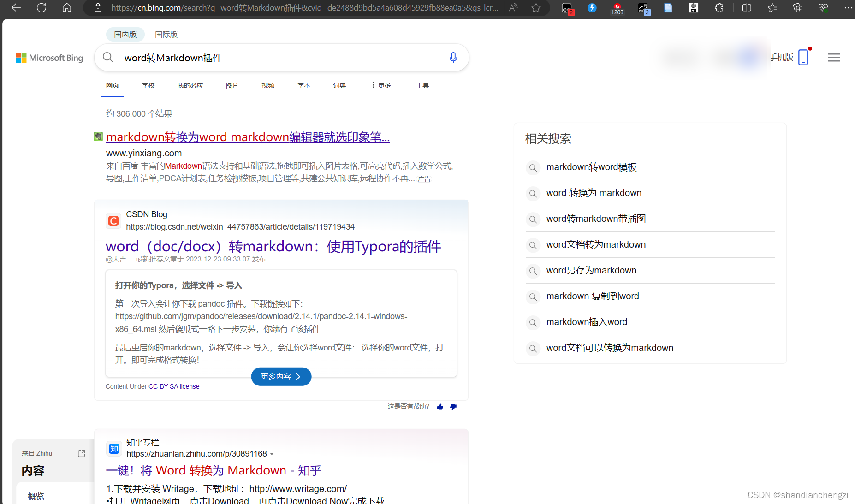Open browser essentials heart icon
The width and height of the screenshot is (855, 504).
coord(823,8)
